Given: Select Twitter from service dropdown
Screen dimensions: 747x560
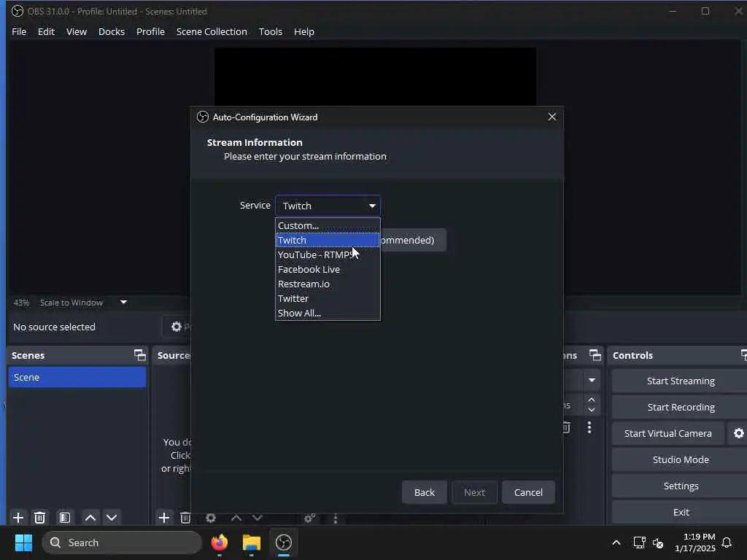Looking at the screenshot, I should [x=328, y=298].
